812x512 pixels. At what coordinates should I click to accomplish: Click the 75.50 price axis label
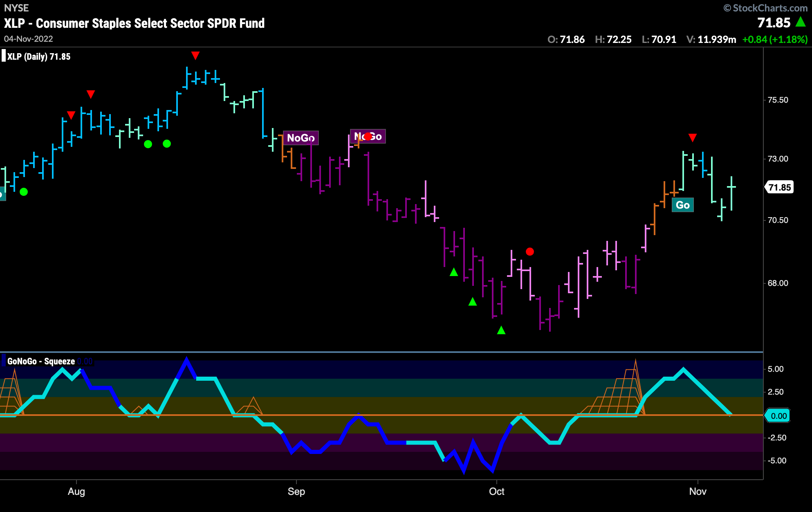coord(778,100)
